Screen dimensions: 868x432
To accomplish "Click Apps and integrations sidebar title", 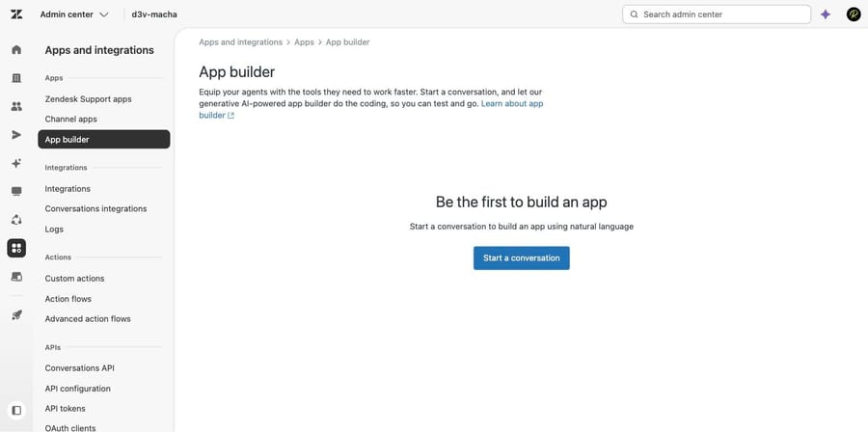I will pyautogui.click(x=99, y=50).
